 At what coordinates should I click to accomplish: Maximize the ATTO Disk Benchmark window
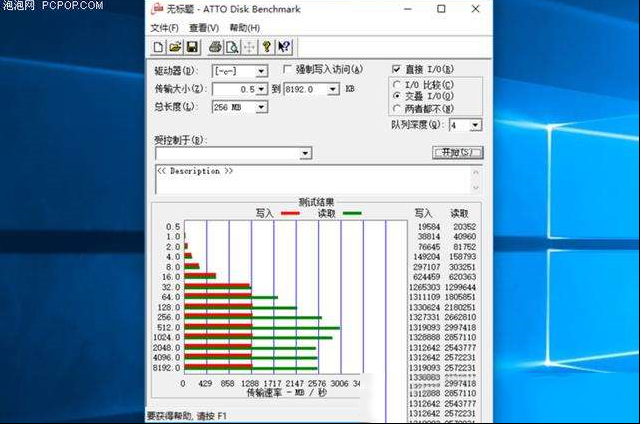(x=441, y=9)
